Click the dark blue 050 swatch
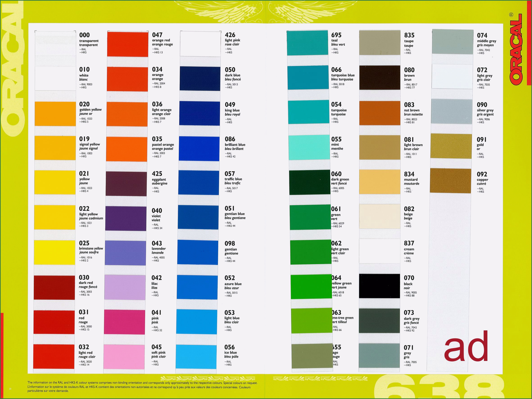This screenshot has height=399, width=532. click(200, 79)
